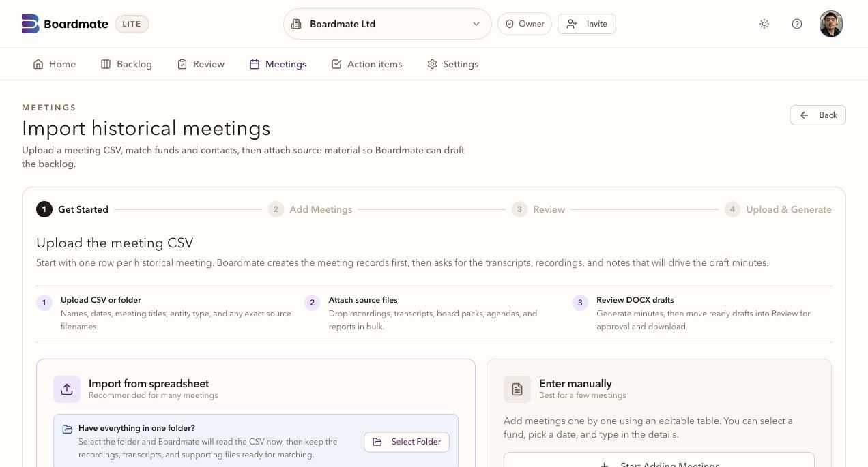This screenshot has height=467, width=868.
Task: Select step 2 Add Meetings
Action: 310,209
